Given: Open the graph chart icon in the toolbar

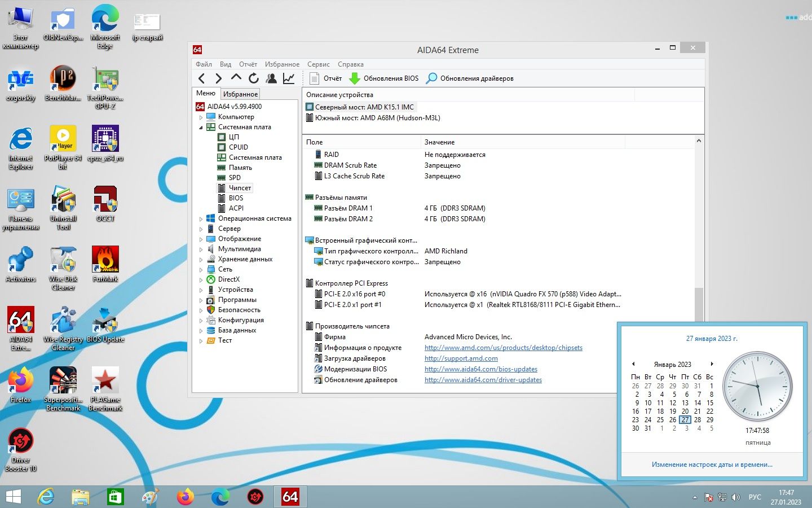Looking at the screenshot, I should 289,78.
